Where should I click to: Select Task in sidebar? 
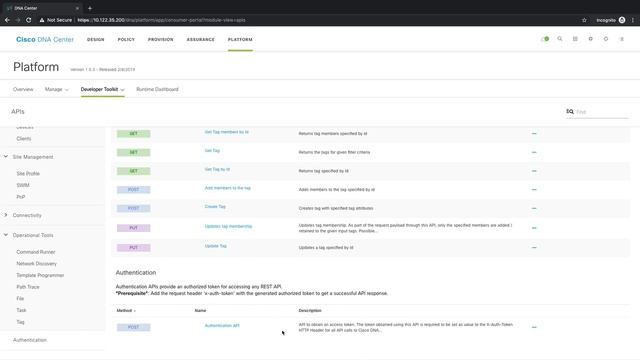click(21, 310)
